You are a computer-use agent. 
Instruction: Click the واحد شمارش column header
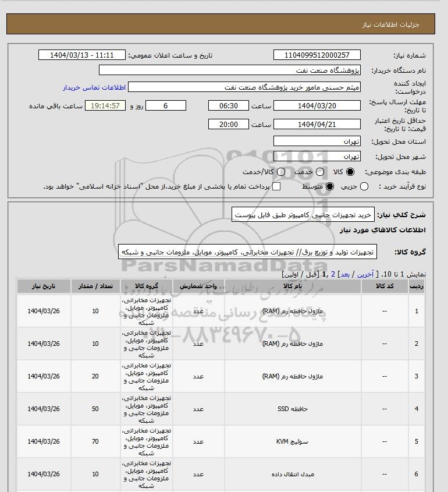198,286
